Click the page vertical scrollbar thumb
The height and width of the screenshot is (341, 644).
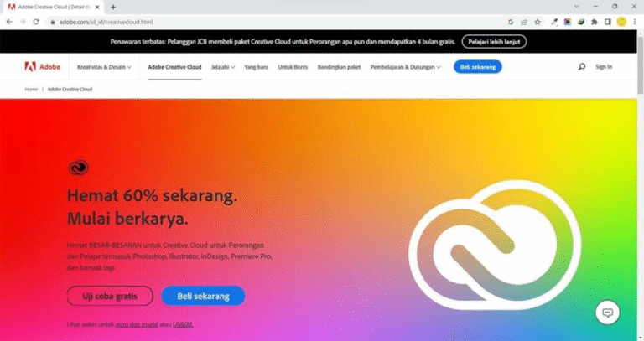641,65
